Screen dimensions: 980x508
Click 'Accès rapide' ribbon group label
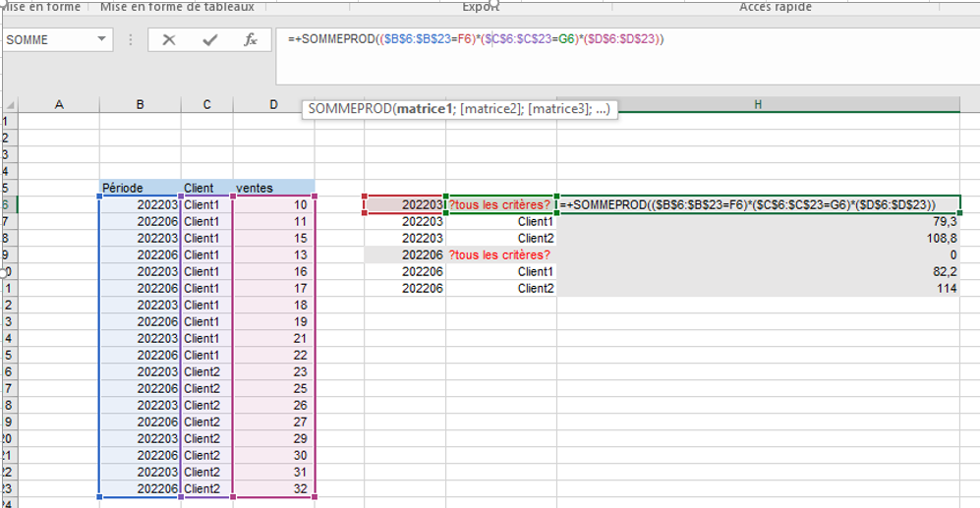click(775, 7)
